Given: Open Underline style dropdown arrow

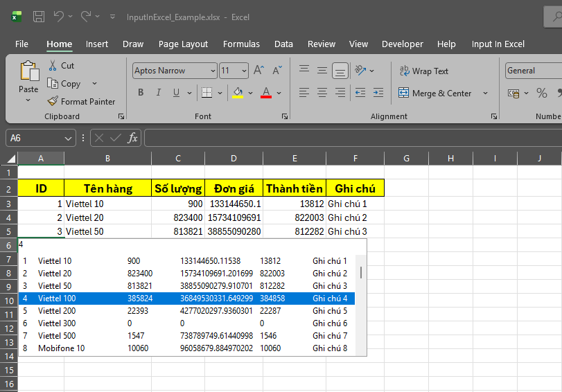Looking at the screenshot, I should point(189,93).
